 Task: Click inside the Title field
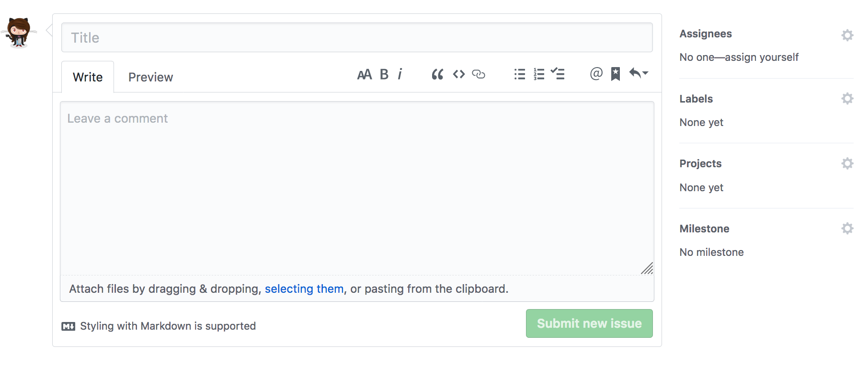(x=357, y=37)
